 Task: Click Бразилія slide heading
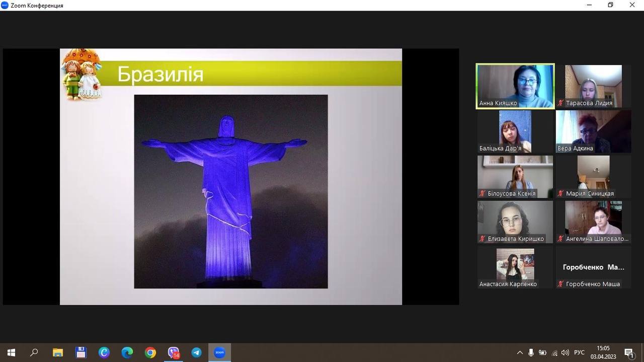[160, 75]
